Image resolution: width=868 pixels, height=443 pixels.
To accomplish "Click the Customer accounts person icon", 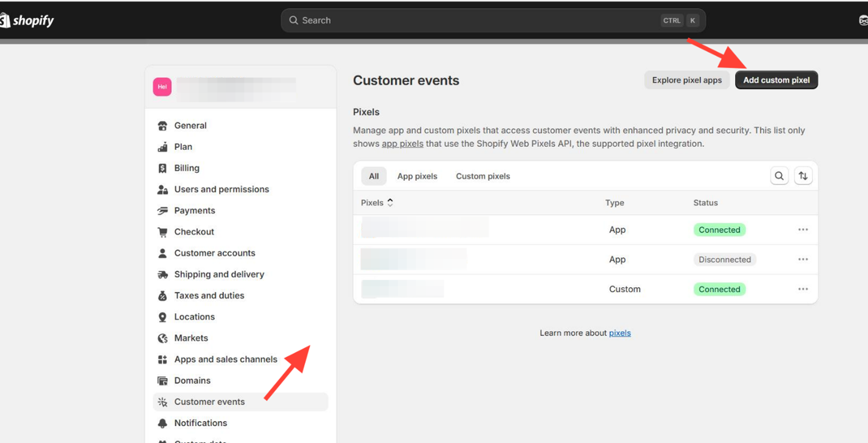I will (163, 253).
